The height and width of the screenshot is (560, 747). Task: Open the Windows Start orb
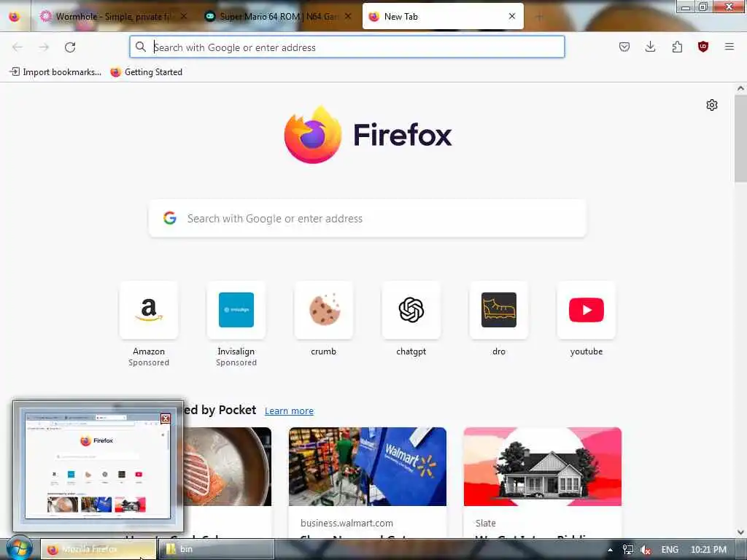tap(18, 548)
